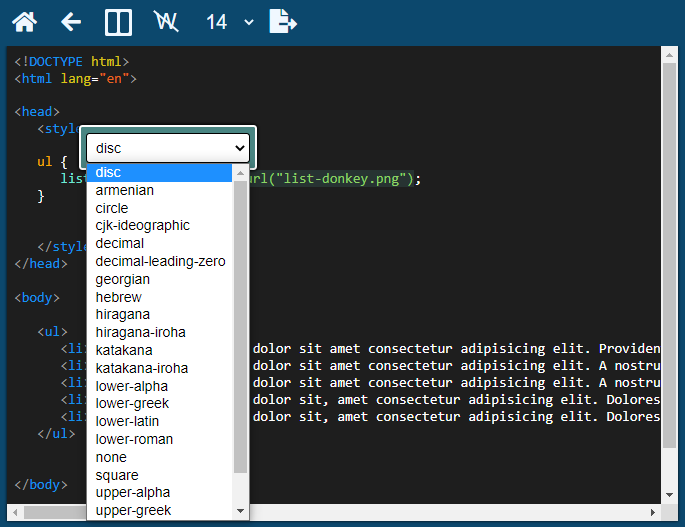685x527 pixels.
Task: Click the opening body tag
Action: pos(37,298)
